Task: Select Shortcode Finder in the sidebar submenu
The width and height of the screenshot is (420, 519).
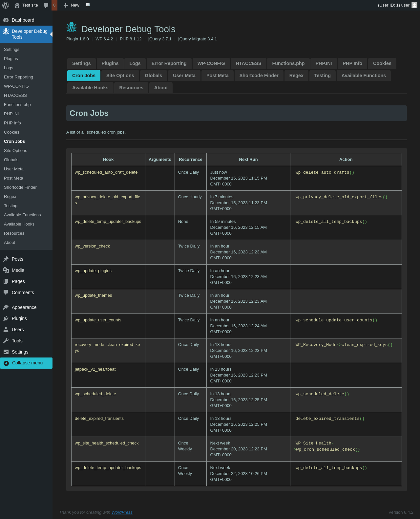Action: point(20,187)
